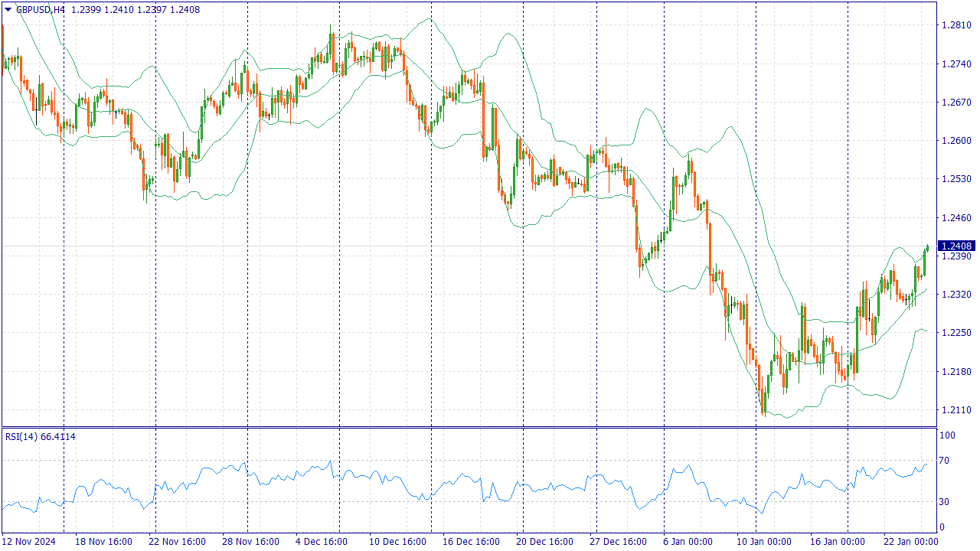Click the 1.2250 price scale label
The width and height of the screenshot is (980, 551).
pyautogui.click(x=955, y=333)
